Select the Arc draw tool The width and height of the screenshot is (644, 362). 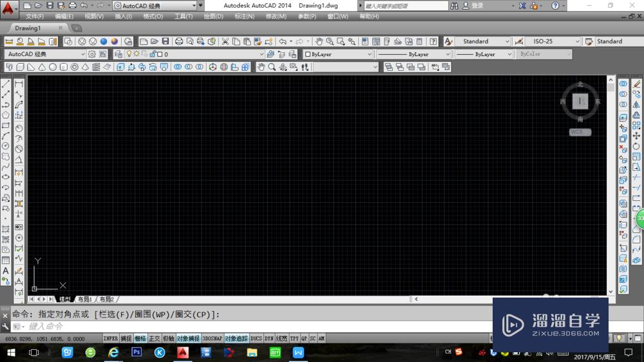click(x=6, y=136)
